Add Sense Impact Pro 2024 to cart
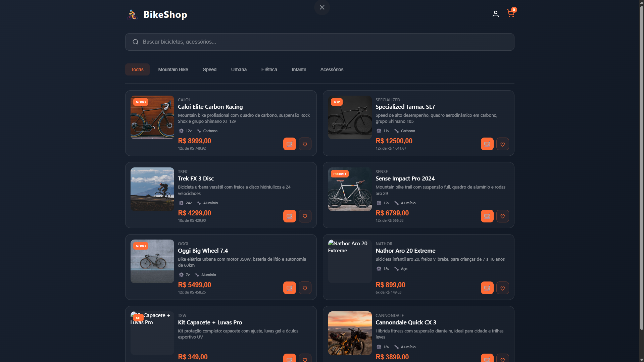The height and width of the screenshot is (362, 644). point(487,216)
